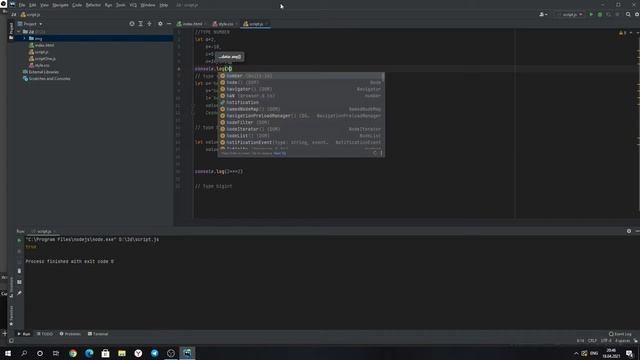Image resolution: width=640 pixels, height=360 pixels.
Task: Click the locate/select opened file icon
Action: pyautogui.click(x=132, y=24)
